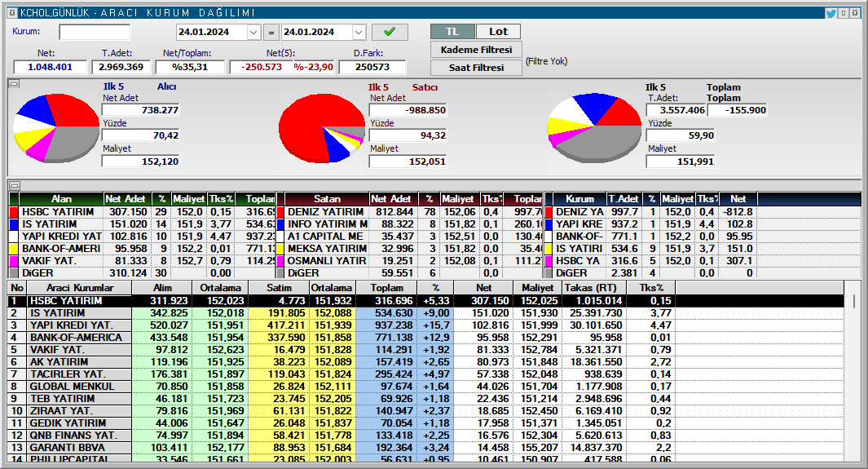Sort by the Satan column header

pos(327,199)
